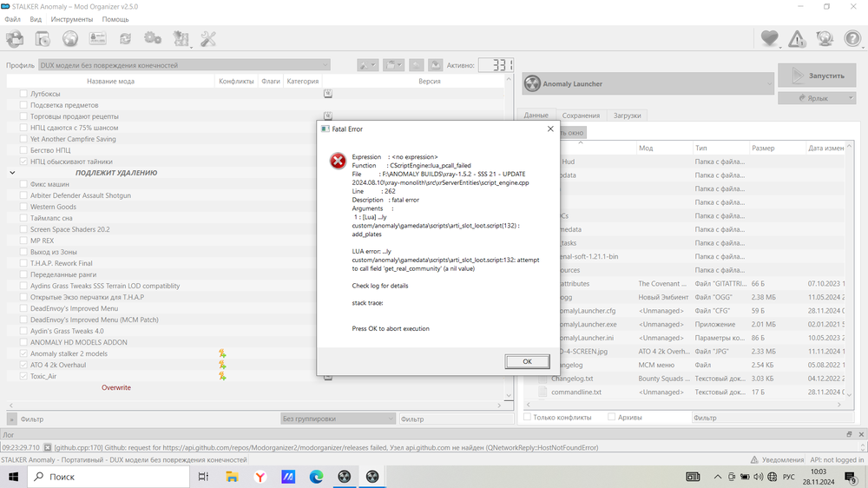Image resolution: width=868 pixels, height=488 pixels.
Task: Open the executables gears icon
Action: (x=153, y=38)
